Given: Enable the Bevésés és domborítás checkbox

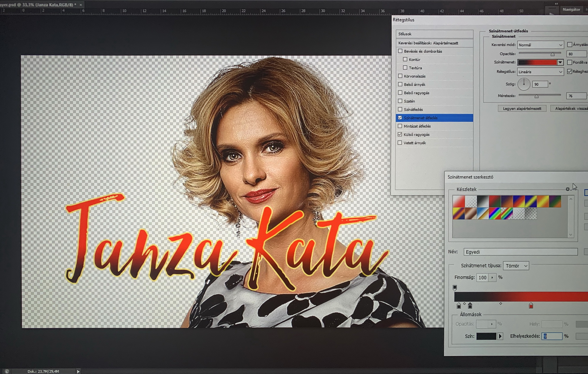Looking at the screenshot, I should 400,51.
